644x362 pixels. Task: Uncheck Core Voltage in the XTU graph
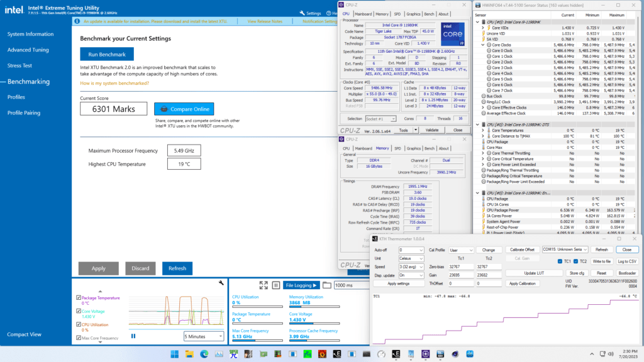79,311
